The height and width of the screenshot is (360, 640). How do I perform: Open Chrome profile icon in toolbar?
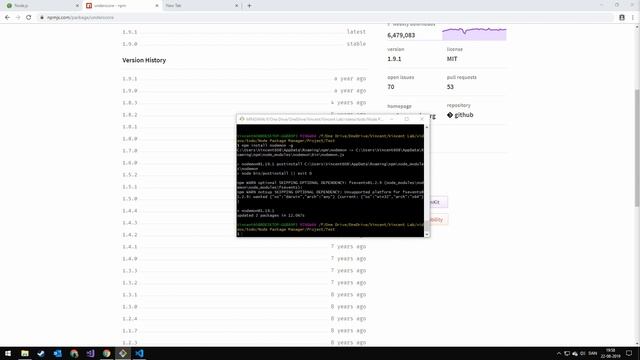(x=622, y=18)
